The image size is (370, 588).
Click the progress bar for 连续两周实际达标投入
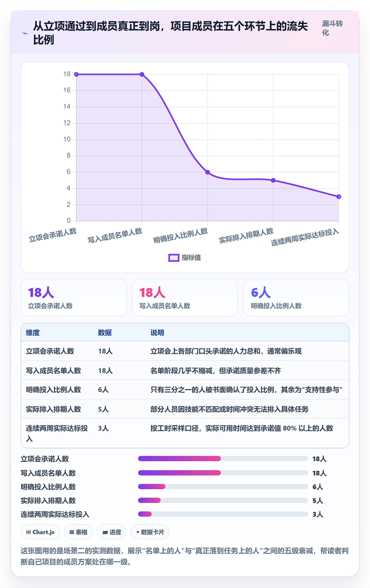tap(223, 514)
